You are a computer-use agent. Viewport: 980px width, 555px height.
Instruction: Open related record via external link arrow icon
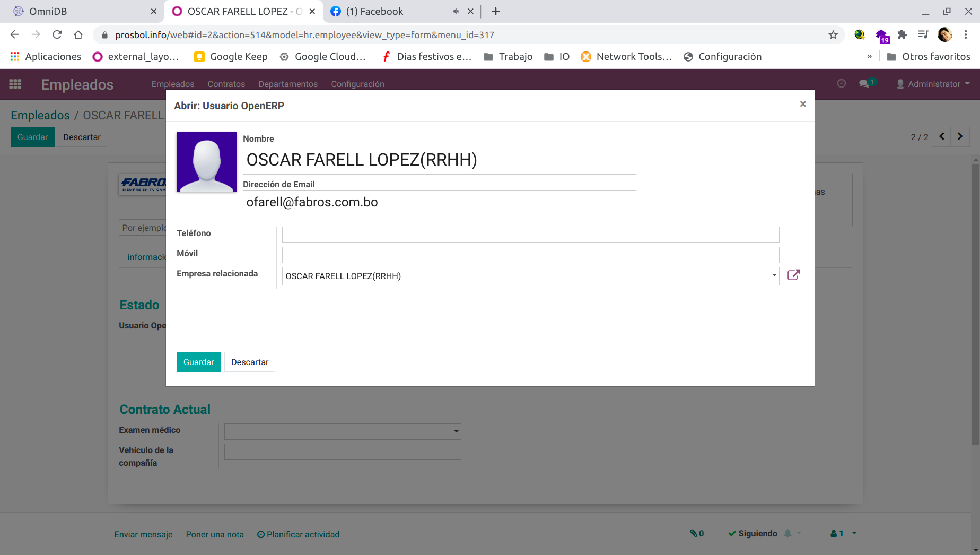click(793, 275)
